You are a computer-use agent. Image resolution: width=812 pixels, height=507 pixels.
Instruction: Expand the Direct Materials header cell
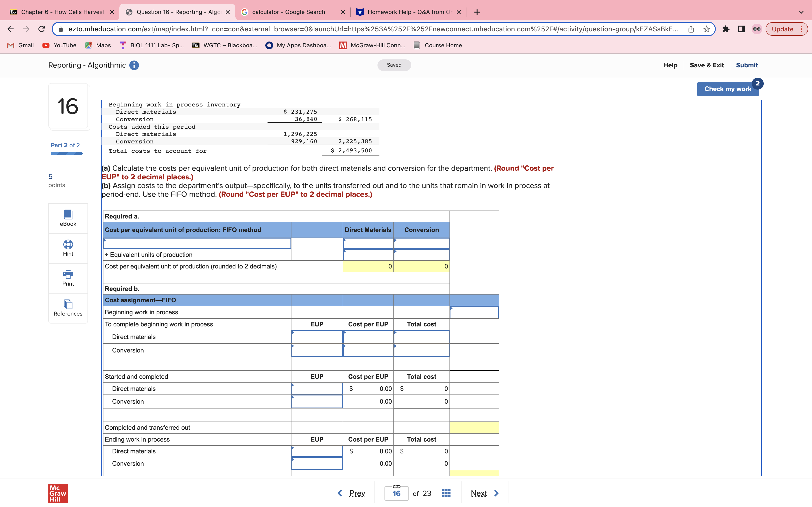[368, 230]
